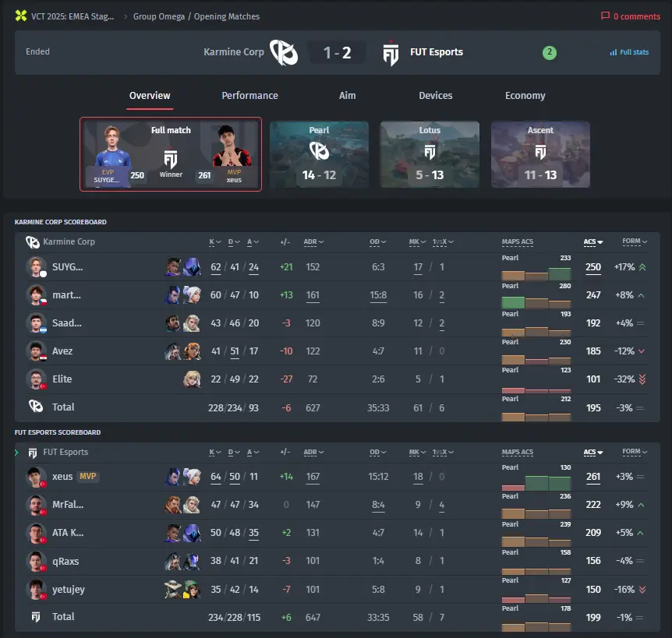Screen dimensions: 672x638
Task: Select the Full match card
Action: [x=171, y=154]
